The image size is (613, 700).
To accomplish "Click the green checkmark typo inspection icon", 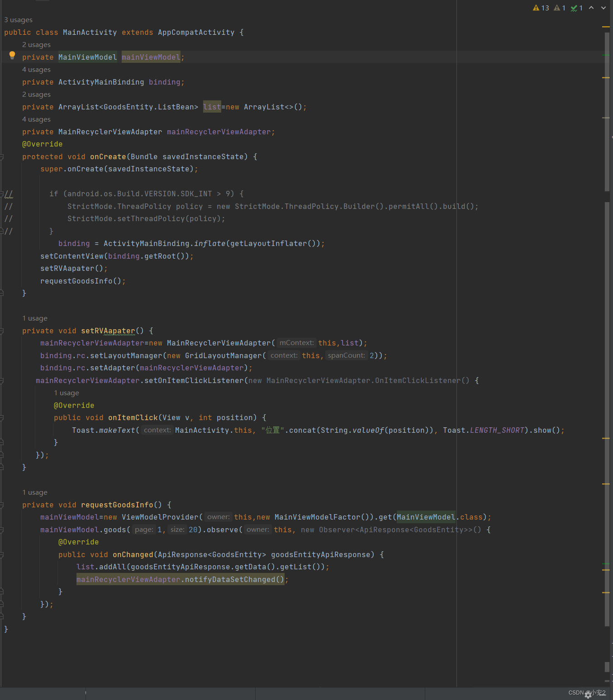I will coord(576,8).
